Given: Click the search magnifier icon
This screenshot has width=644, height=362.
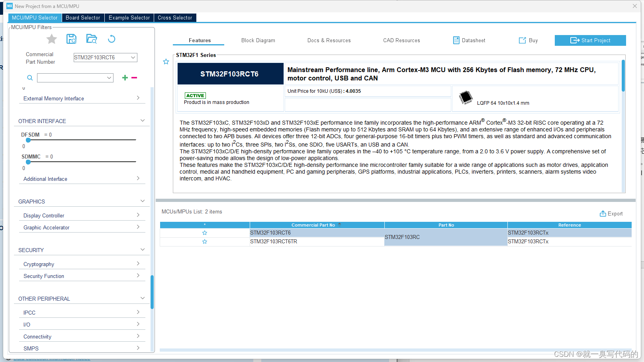Looking at the screenshot, I should tap(30, 78).
